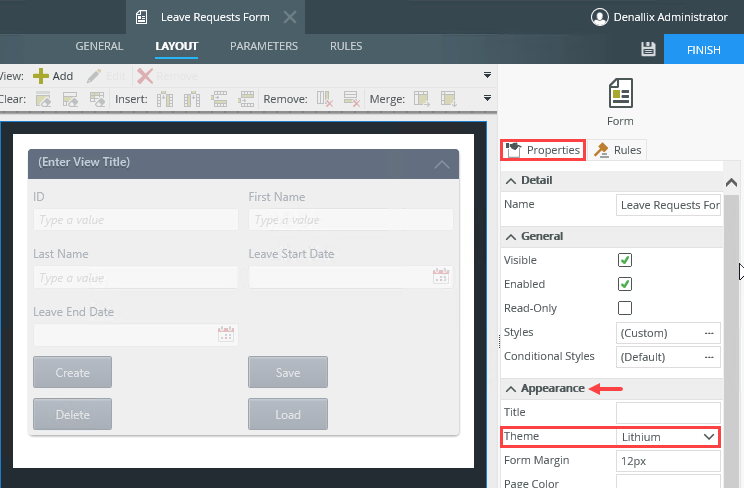Screen dimensions: 744x488
Task: Open the Clear/Insert toolbar overflow arrow
Action: point(487,98)
